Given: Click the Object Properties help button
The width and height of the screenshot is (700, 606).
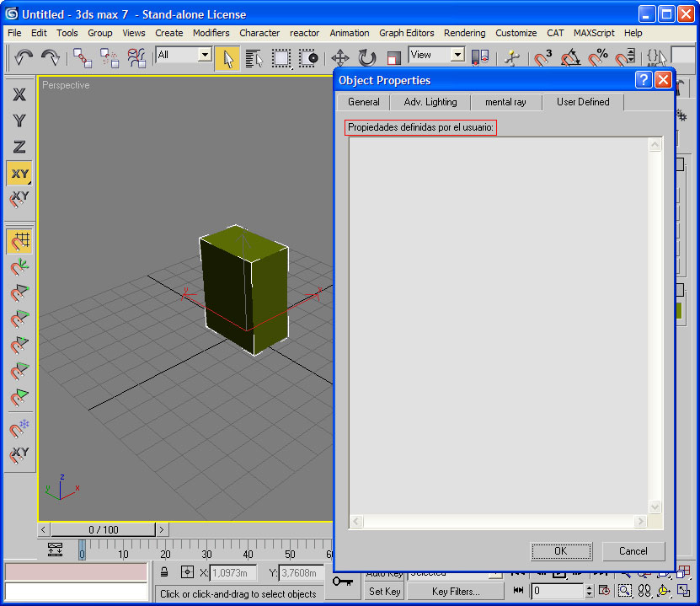Looking at the screenshot, I should pyautogui.click(x=644, y=80).
